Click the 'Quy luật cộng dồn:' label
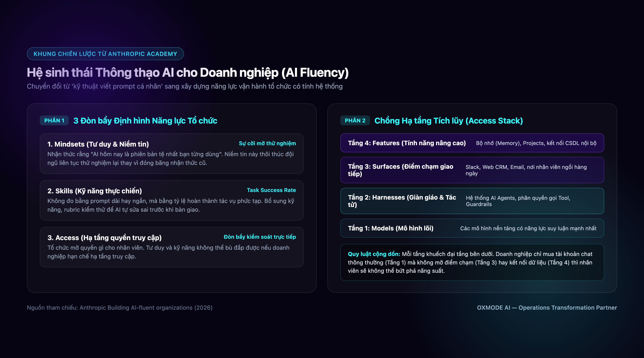 coord(374,254)
